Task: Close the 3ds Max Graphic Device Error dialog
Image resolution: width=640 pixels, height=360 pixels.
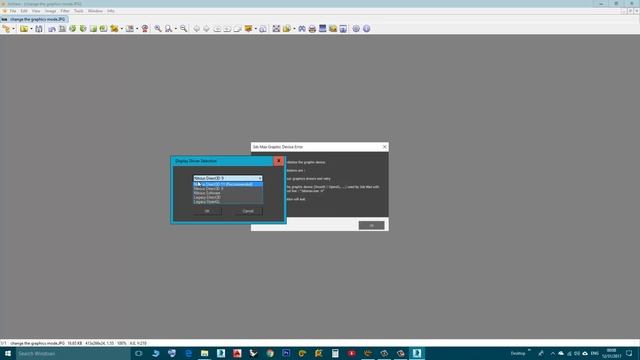Action: (384, 147)
